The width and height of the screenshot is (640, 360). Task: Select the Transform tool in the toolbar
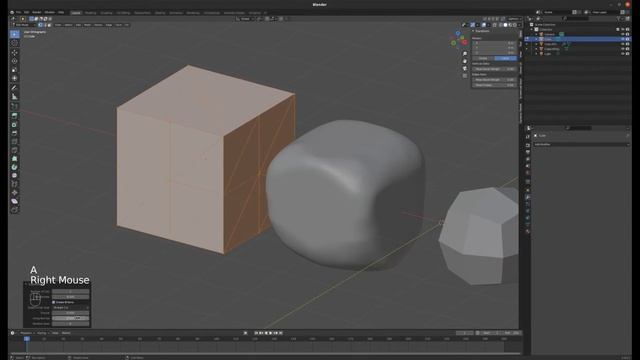tap(14, 78)
